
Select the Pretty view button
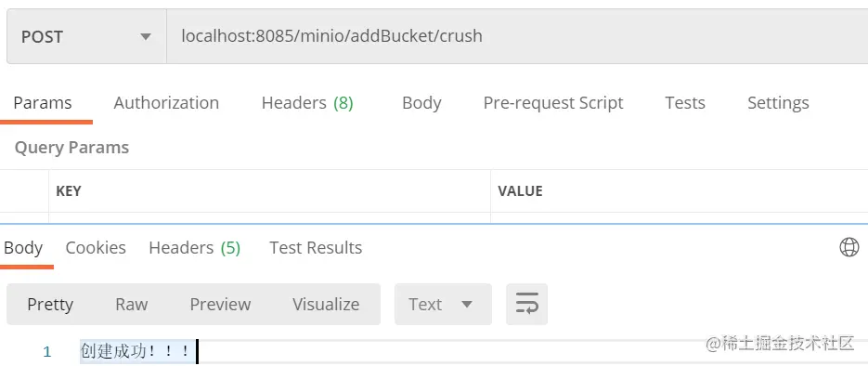50,304
